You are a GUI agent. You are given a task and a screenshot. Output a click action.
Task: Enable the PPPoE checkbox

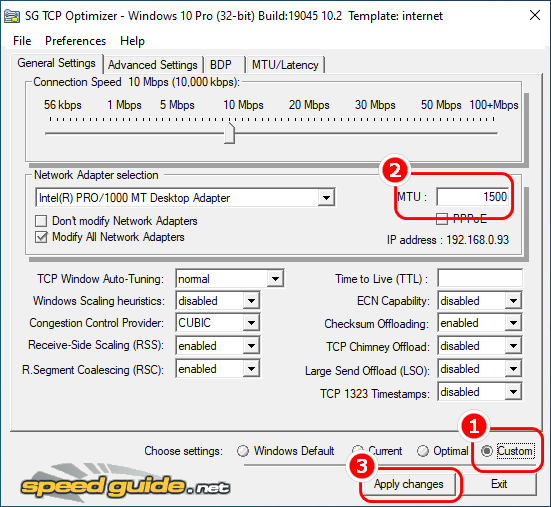441,219
